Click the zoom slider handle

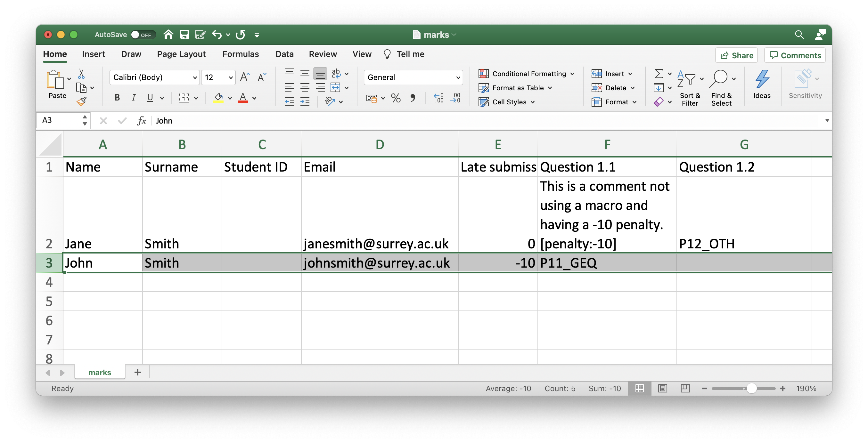751,388
